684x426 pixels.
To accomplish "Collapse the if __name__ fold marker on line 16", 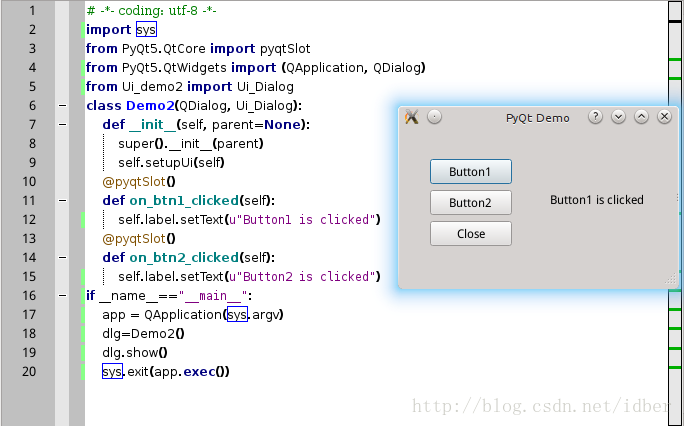I will pyautogui.click(x=62, y=296).
